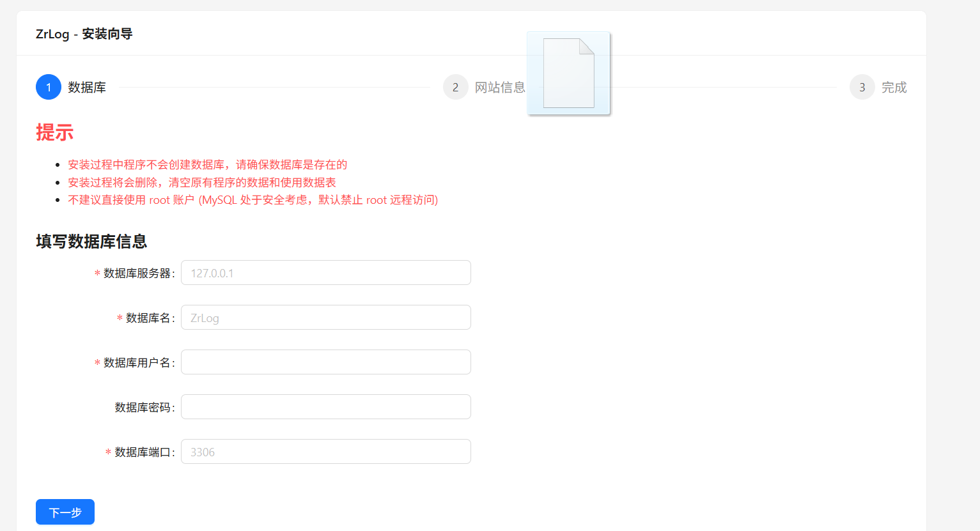Click the 下一步 button
The width and height of the screenshot is (980, 531).
(65, 512)
